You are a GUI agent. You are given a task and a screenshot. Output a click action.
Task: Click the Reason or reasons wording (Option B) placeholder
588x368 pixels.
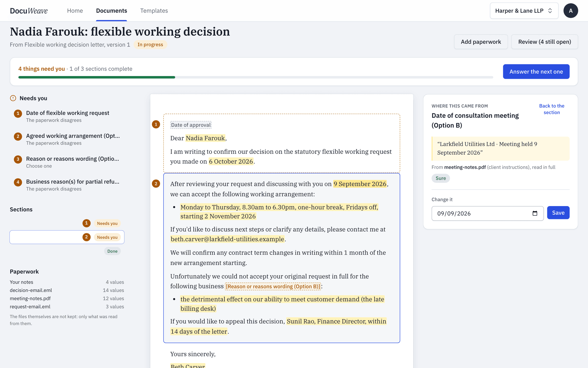click(273, 286)
